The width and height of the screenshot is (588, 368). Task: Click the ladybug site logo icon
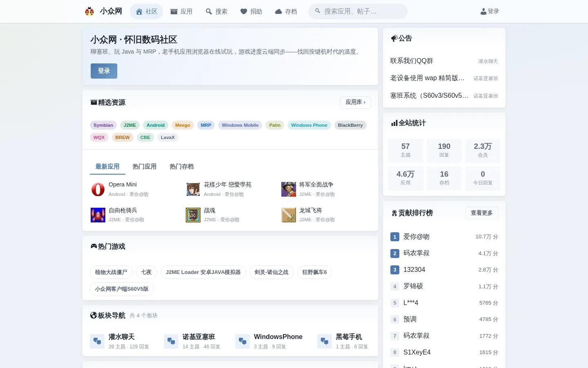coord(89,11)
